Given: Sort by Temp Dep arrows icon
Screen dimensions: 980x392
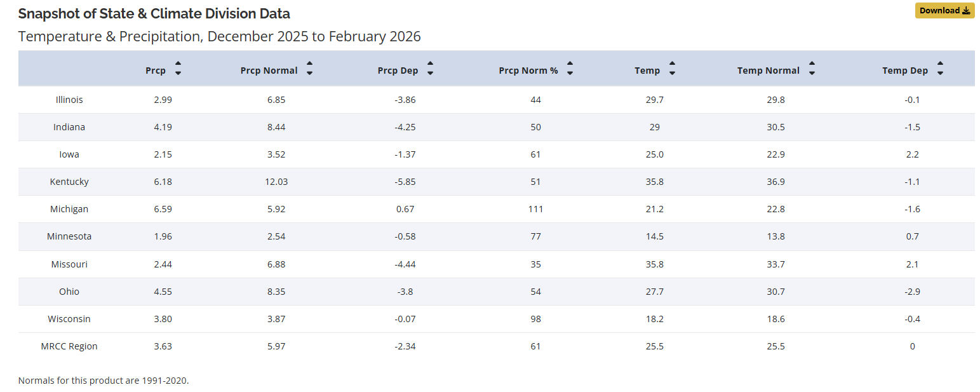Looking at the screenshot, I should (940, 69).
